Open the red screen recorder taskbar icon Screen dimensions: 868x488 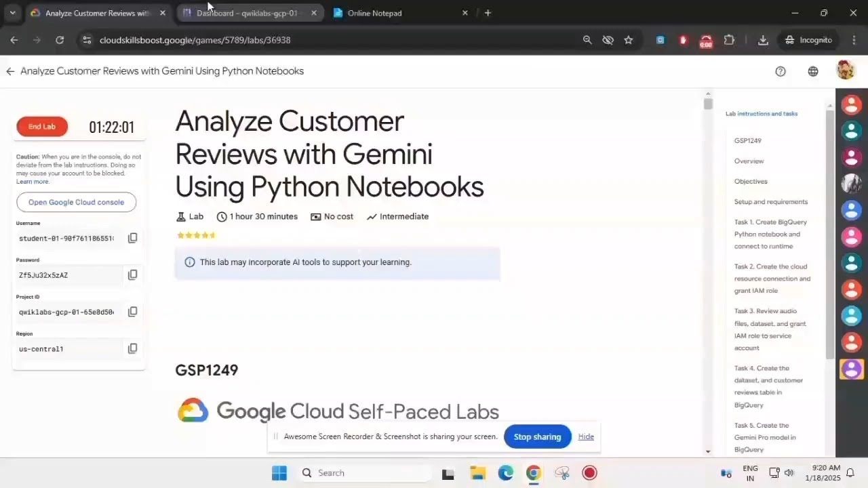[589, 473]
